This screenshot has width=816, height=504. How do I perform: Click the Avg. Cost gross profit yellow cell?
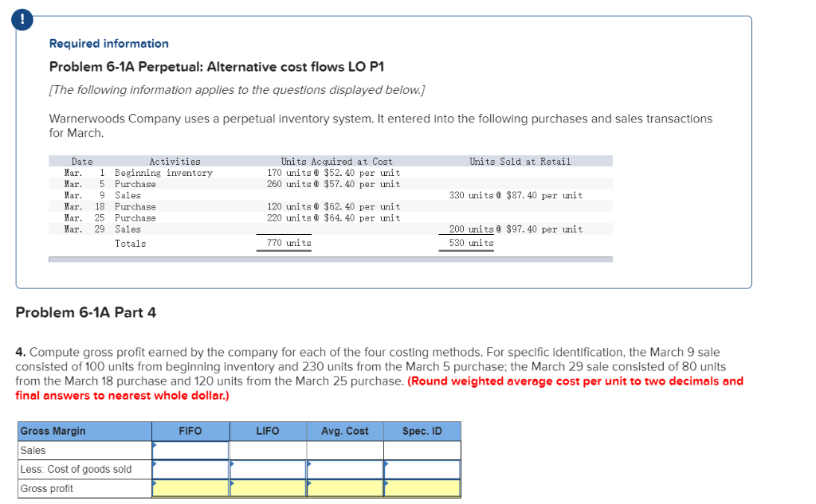(344, 488)
